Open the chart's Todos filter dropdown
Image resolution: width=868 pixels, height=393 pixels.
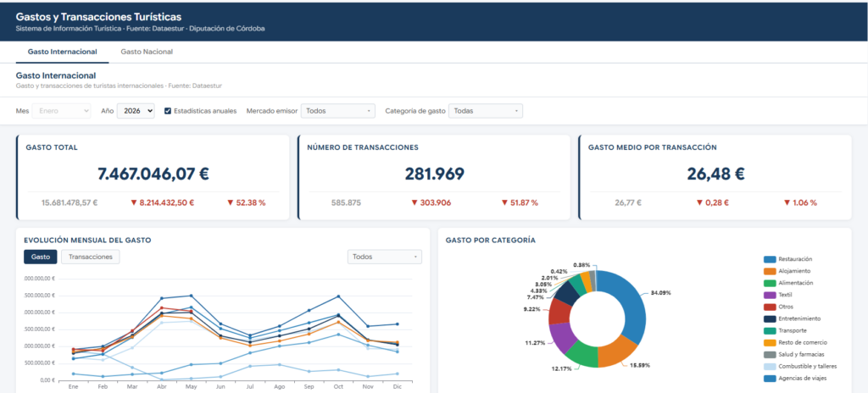384,257
